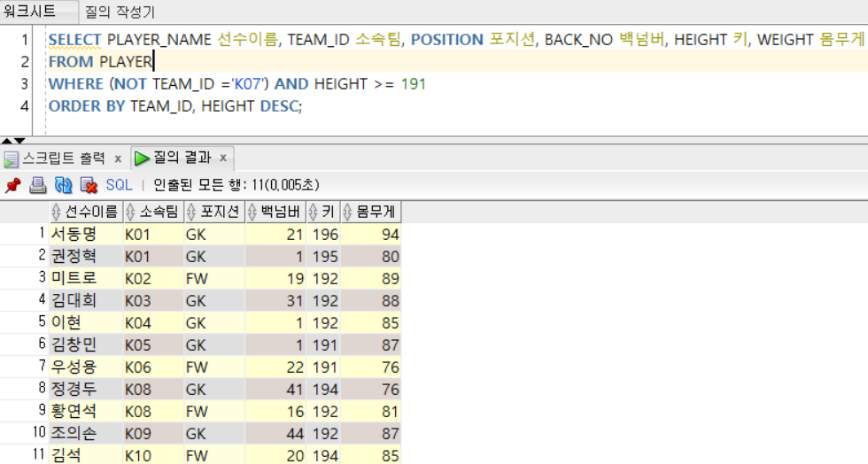This screenshot has height=464, width=868.
Task: Click team cell K10 in 김석 row
Action: pyautogui.click(x=153, y=455)
